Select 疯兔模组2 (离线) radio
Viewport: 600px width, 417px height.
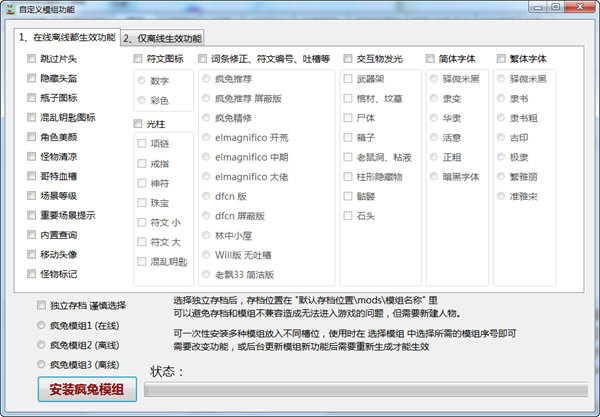point(41,345)
